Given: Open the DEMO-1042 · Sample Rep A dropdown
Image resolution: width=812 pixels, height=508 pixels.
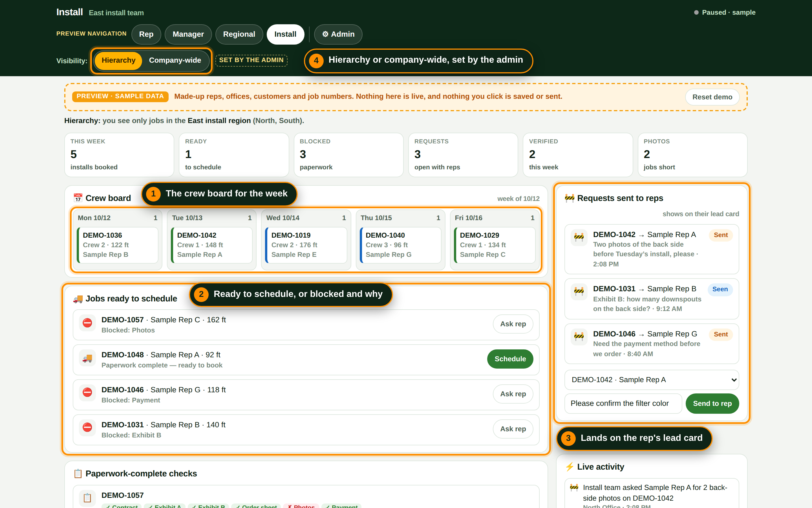Looking at the screenshot, I should [652, 380].
